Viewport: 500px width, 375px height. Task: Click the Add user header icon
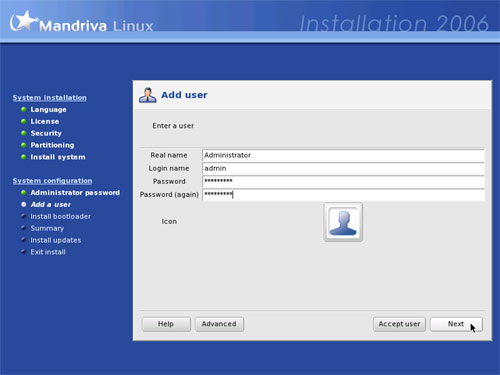coord(148,95)
